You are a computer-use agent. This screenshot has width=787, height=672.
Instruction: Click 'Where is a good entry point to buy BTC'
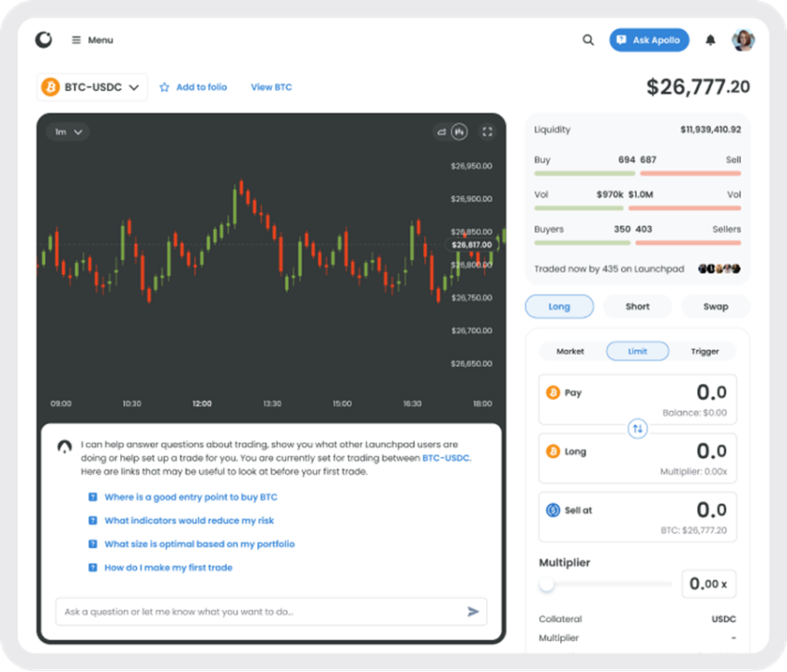click(x=191, y=497)
